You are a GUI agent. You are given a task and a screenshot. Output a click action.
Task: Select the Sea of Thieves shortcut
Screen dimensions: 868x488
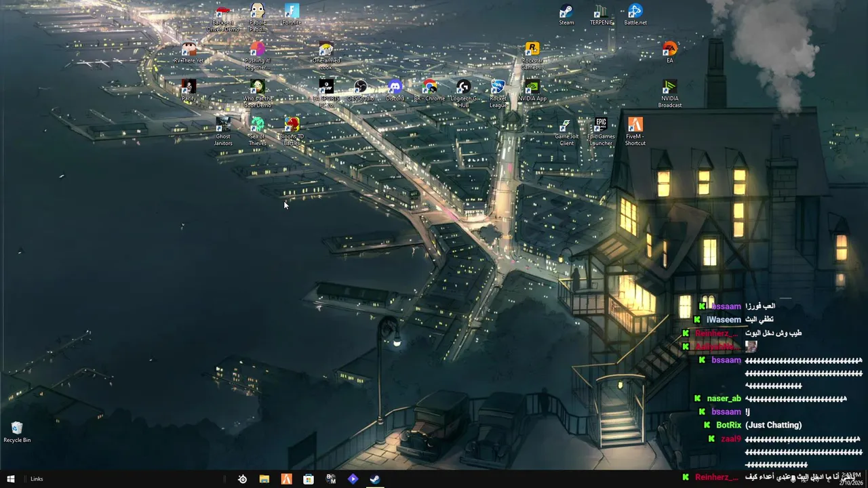tap(257, 132)
